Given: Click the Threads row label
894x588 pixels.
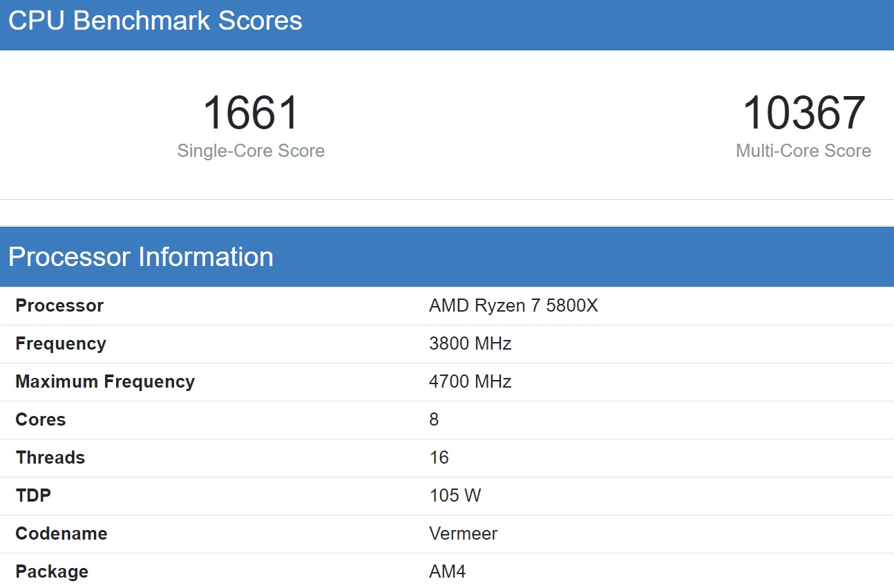Looking at the screenshot, I should tap(50, 457).
